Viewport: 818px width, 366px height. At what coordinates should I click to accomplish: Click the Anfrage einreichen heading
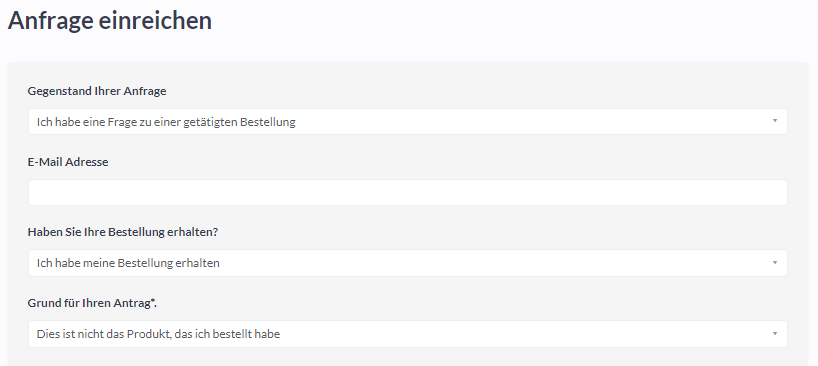point(110,21)
